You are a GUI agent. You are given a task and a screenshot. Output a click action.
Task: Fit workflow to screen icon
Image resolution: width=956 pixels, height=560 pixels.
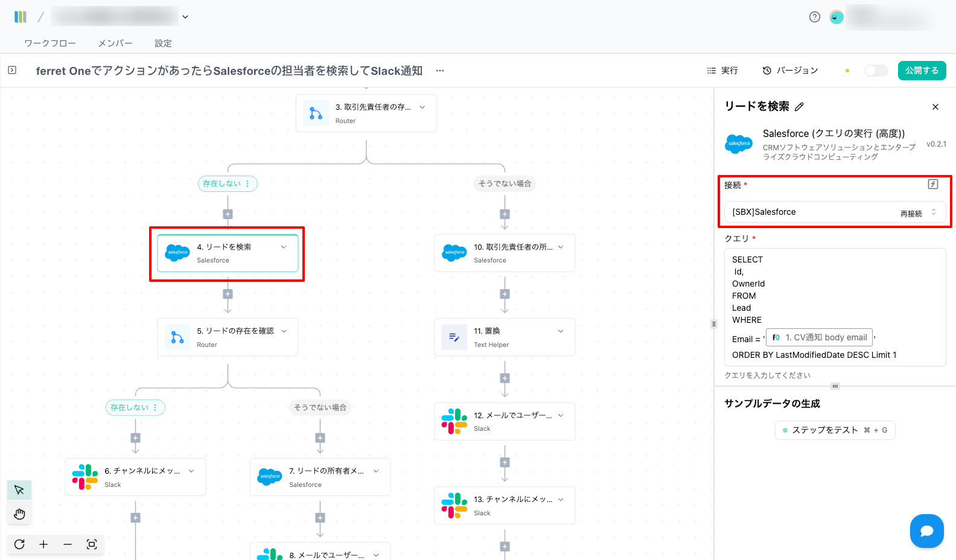pyautogui.click(x=92, y=544)
